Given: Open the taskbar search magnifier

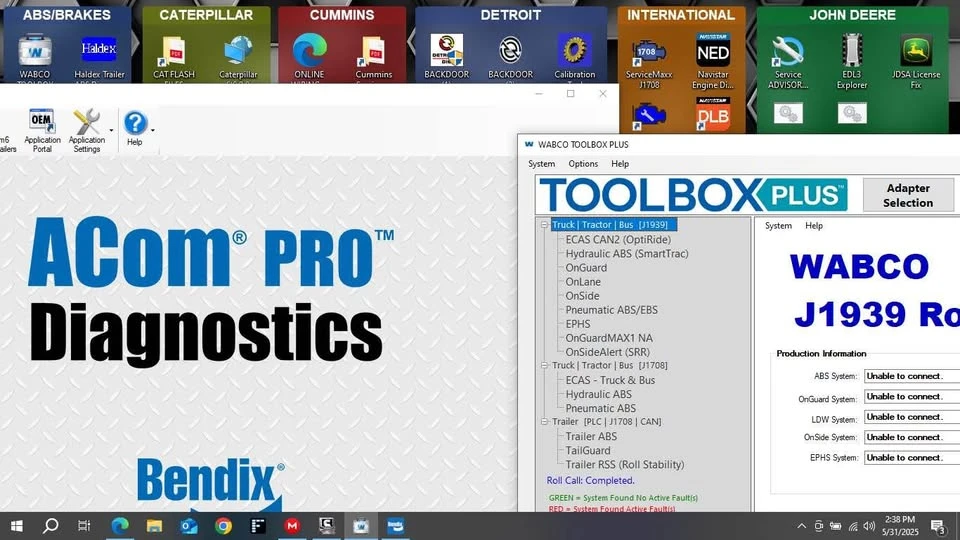Looking at the screenshot, I should coord(51,526).
